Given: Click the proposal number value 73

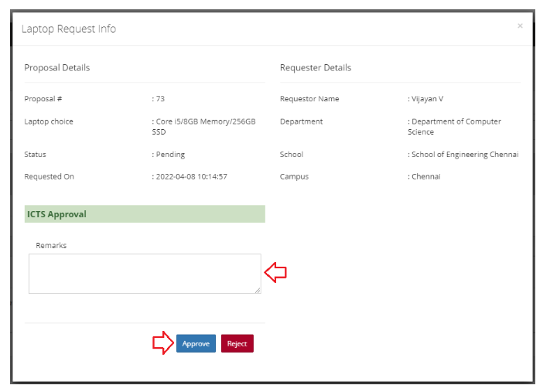Looking at the screenshot, I should [159, 99].
